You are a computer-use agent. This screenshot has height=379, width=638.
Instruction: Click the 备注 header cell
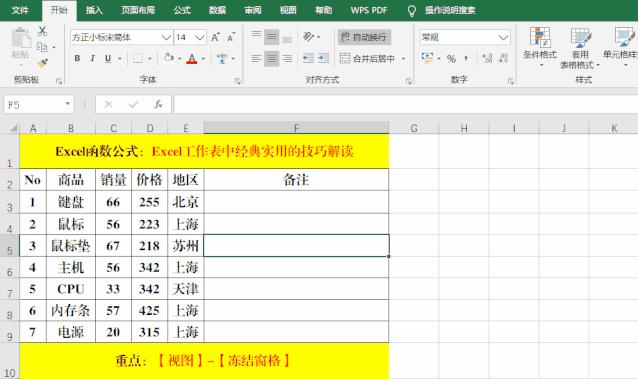pos(296,180)
